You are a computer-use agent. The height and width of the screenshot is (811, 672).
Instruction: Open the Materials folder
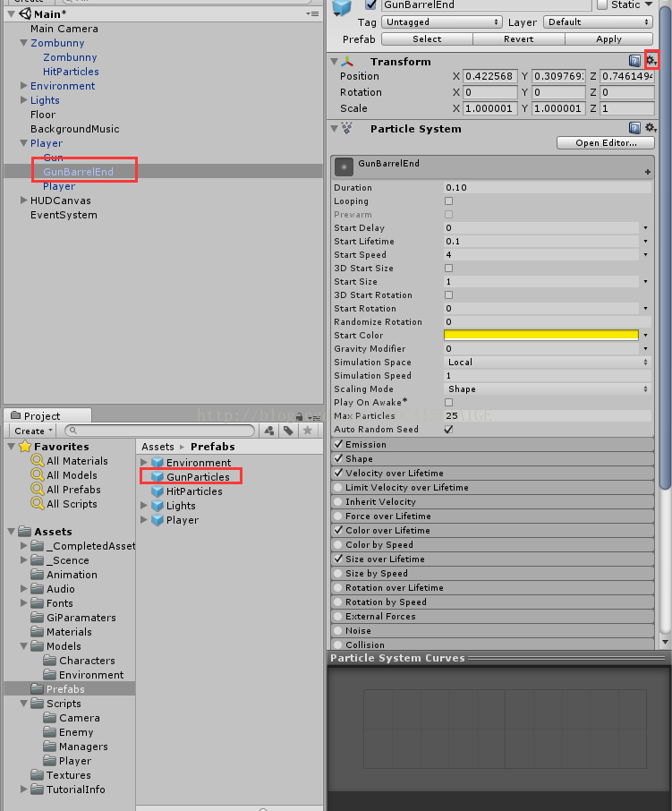(62, 632)
